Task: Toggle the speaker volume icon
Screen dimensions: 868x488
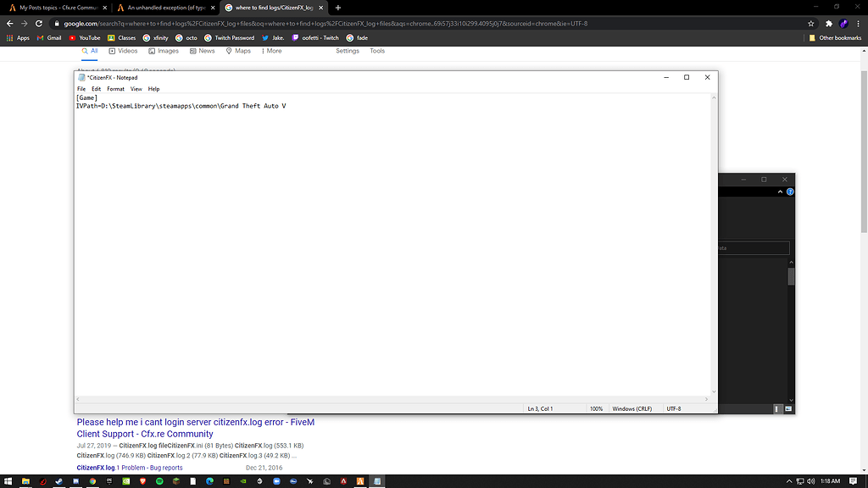Action: pos(810,482)
